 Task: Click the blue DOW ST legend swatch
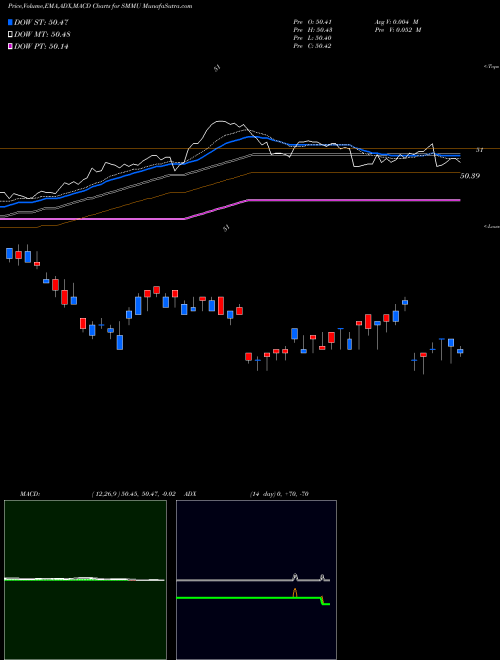tap(10, 22)
